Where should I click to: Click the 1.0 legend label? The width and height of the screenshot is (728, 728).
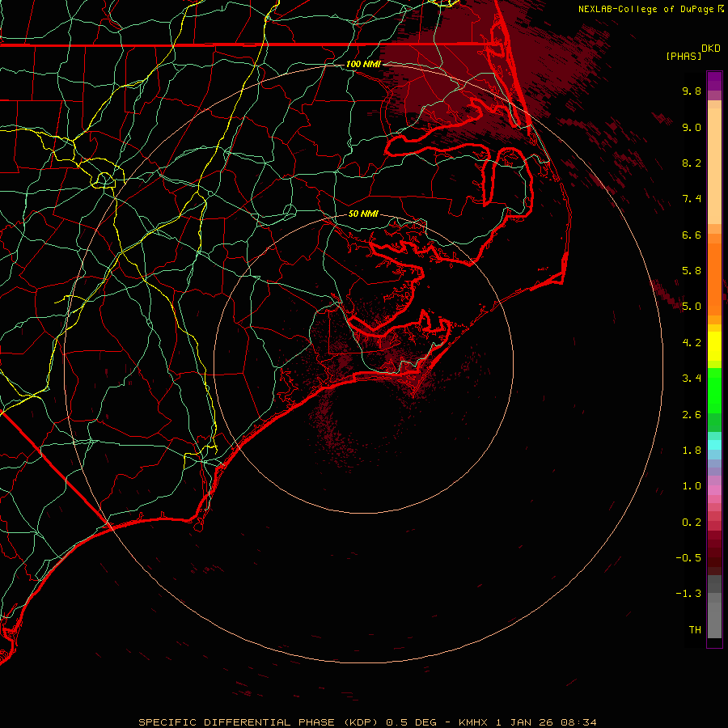pos(692,486)
